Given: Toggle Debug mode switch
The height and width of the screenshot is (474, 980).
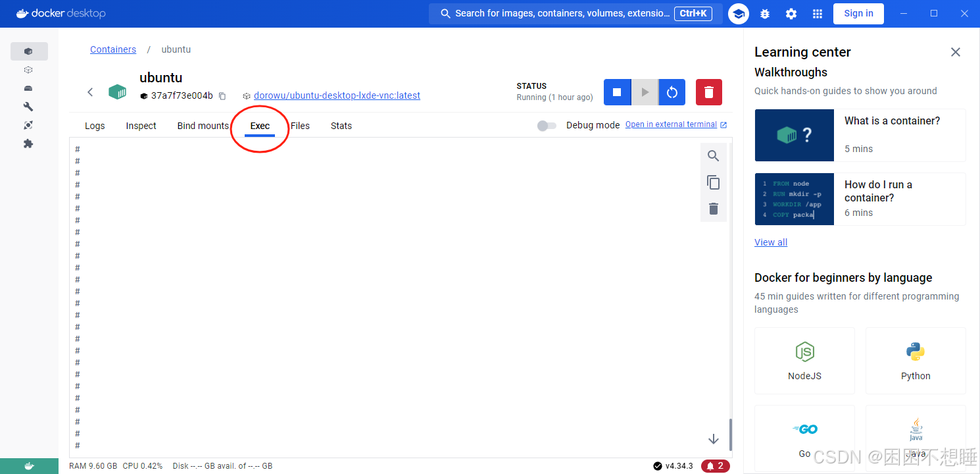Looking at the screenshot, I should 547,126.
